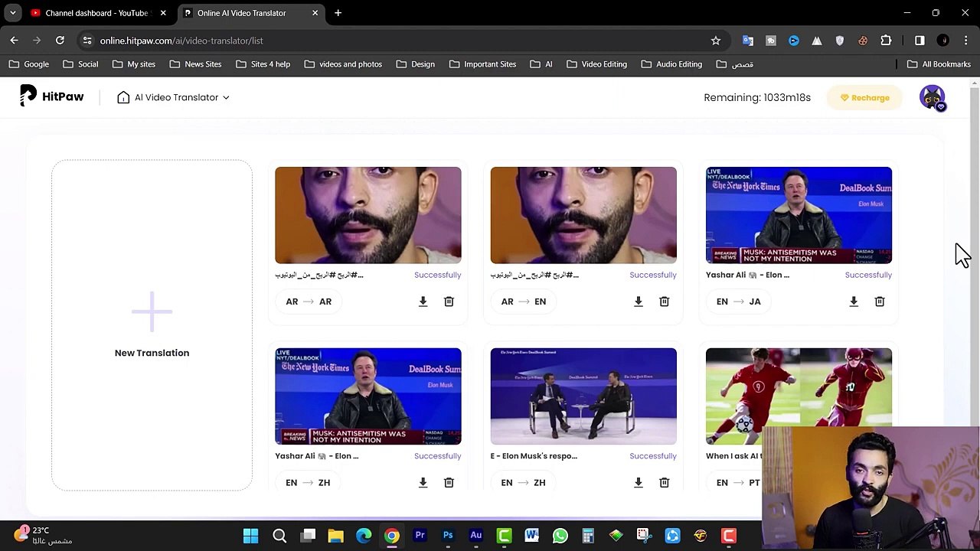This screenshot has width=980, height=551.
Task: Open WhatsApp from the taskbar
Action: [560, 536]
